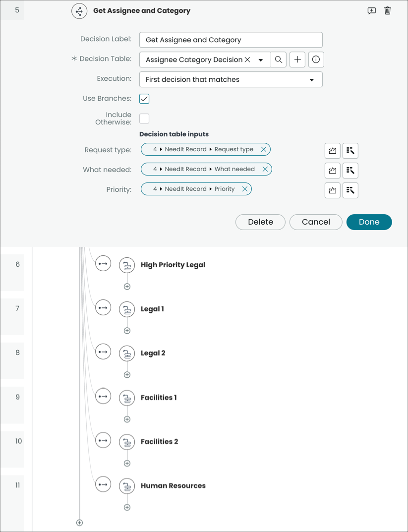Add a step under Facilities 2
408x532 pixels.
pos(127,463)
